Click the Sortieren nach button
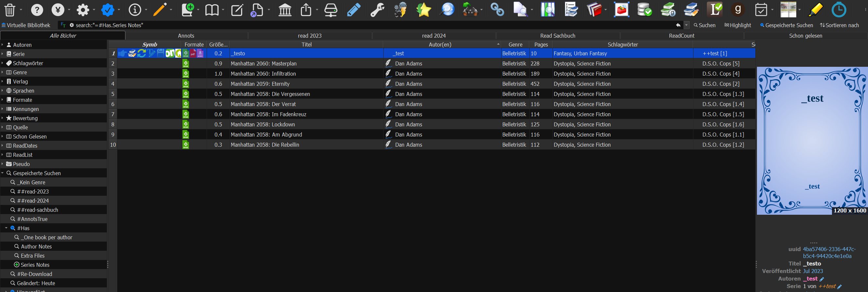 tap(840, 25)
